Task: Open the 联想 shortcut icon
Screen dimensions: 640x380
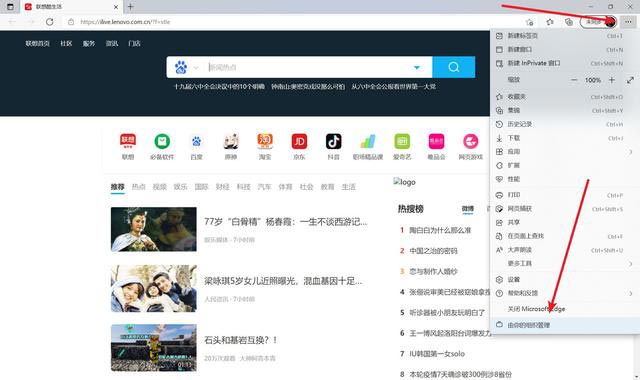Action: pos(128,142)
